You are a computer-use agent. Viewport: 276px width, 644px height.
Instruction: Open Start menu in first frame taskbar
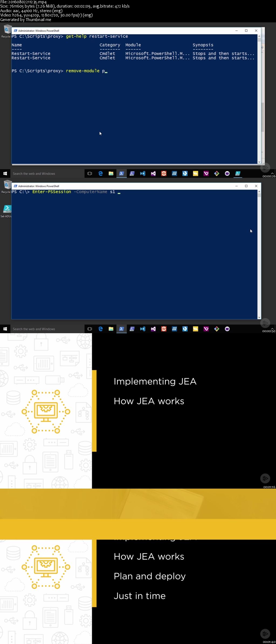[x=5, y=173]
